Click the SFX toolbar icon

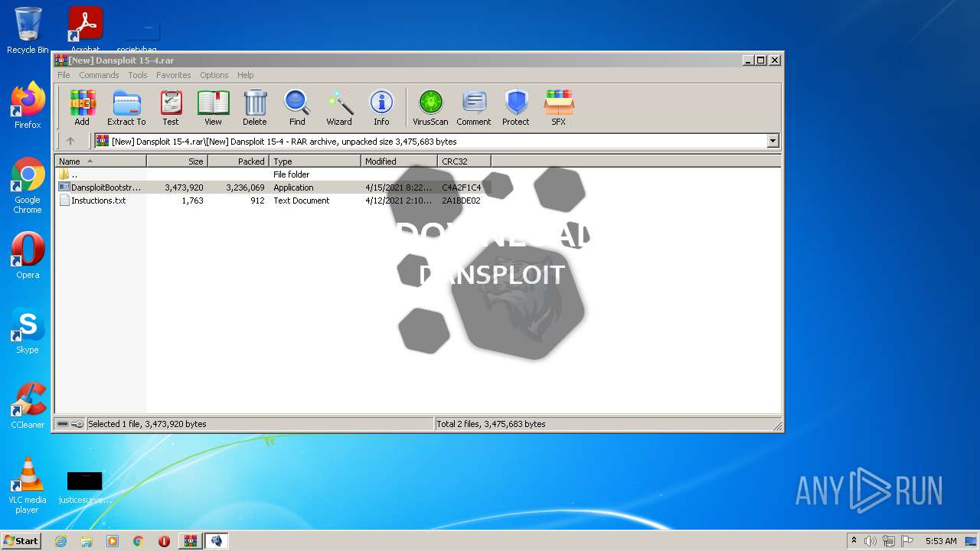tap(559, 107)
